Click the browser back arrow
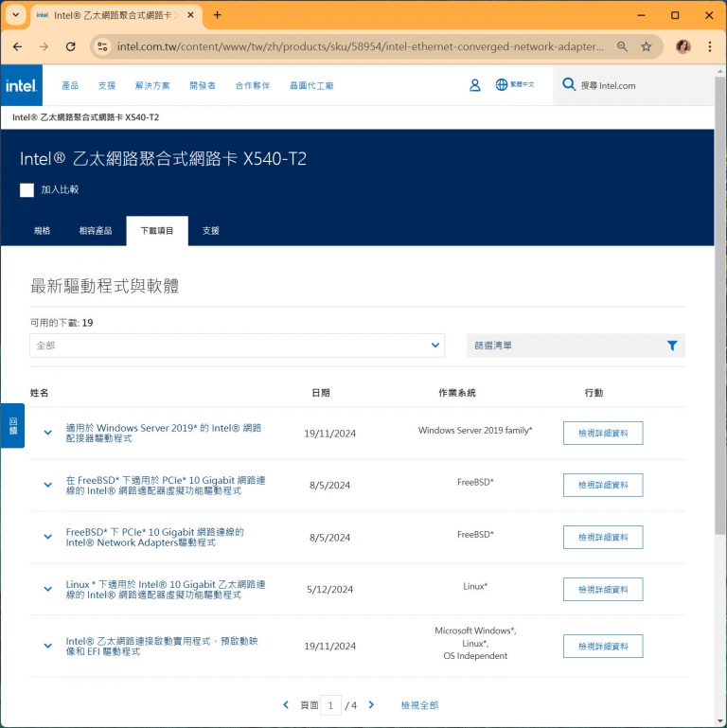The image size is (727, 728). click(18, 47)
